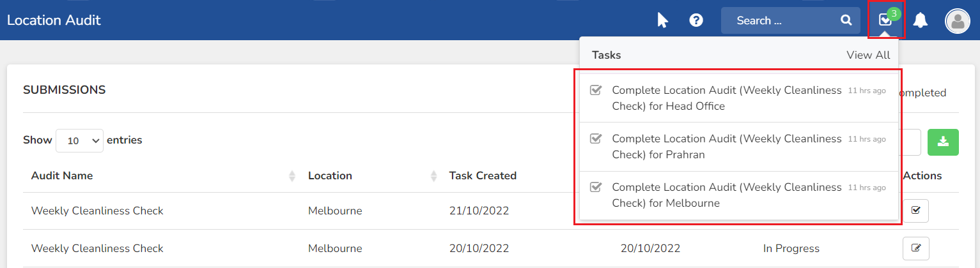Open the tasks checklist icon in header
Viewport: 980px width, 268px height.
tap(885, 20)
